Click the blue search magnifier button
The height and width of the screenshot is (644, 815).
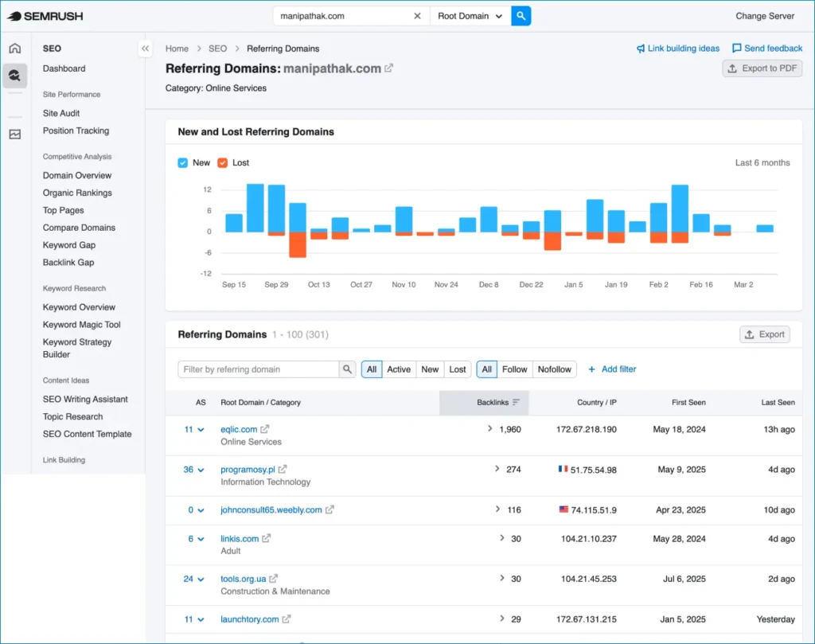pos(521,16)
